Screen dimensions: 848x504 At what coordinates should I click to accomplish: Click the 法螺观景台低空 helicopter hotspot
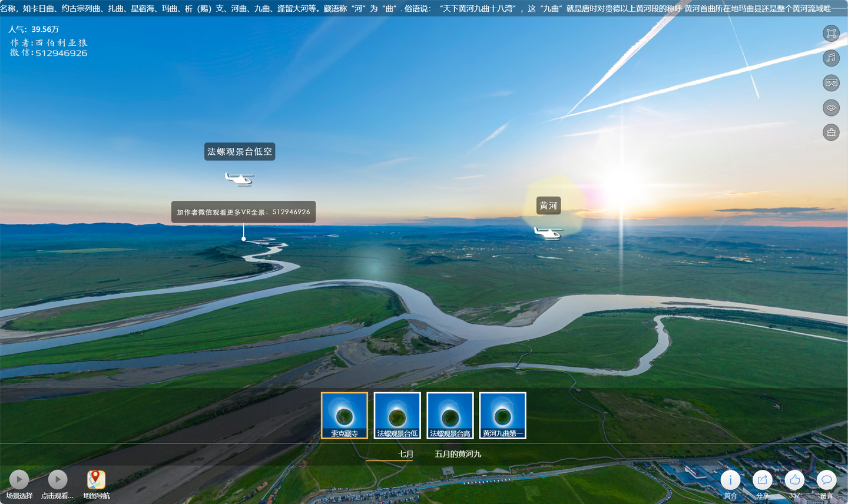(x=239, y=179)
